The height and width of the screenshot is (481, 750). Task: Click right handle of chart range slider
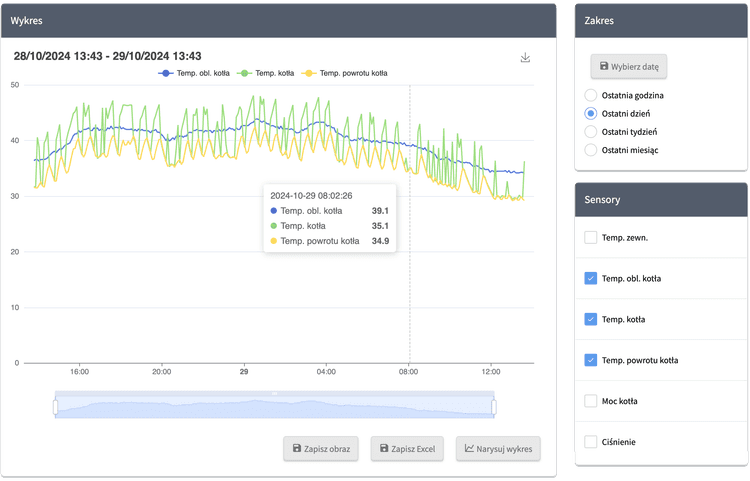(x=494, y=406)
